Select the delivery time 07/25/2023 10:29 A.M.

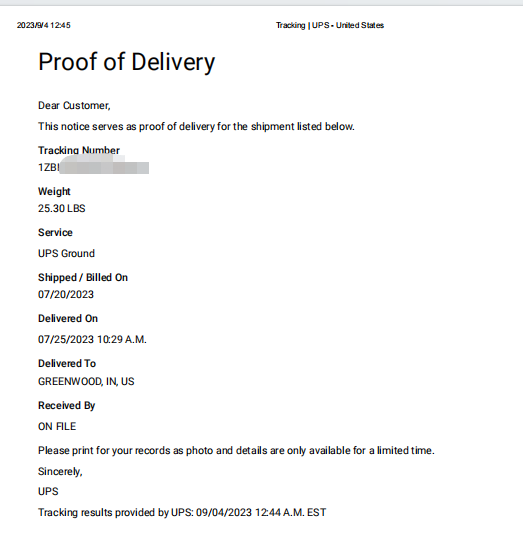92,339
